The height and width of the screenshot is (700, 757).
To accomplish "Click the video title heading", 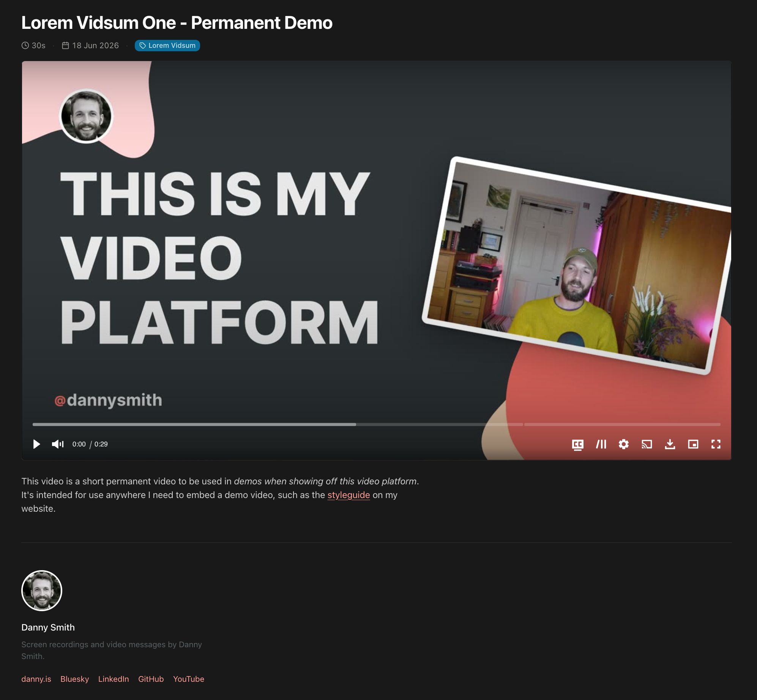I will click(x=177, y=23).
